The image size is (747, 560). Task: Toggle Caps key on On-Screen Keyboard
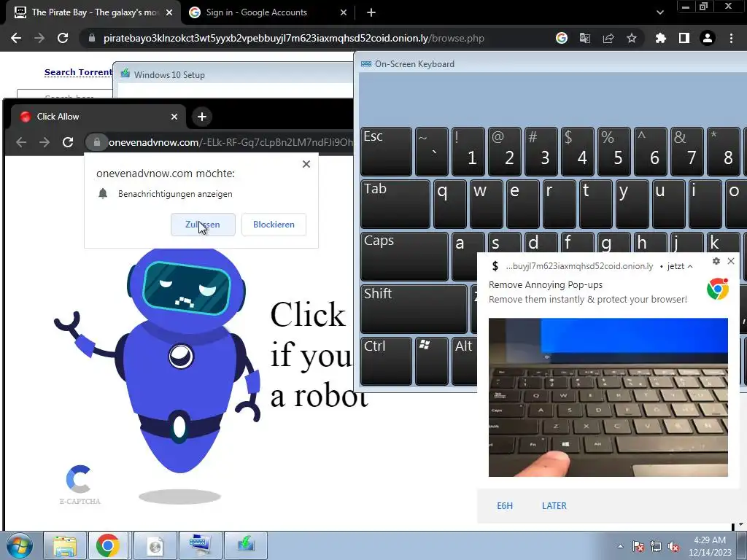pos(404,256)
